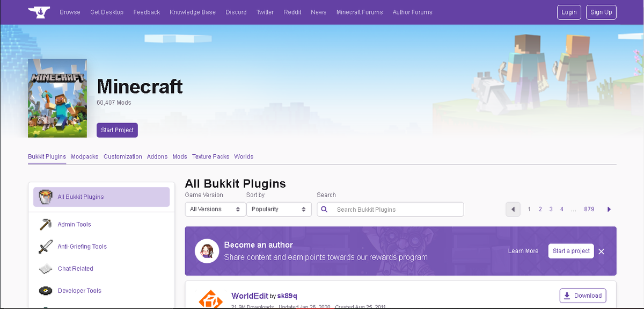
Task: Click the WorldEdit plugin logo
Action: point(210,298)
